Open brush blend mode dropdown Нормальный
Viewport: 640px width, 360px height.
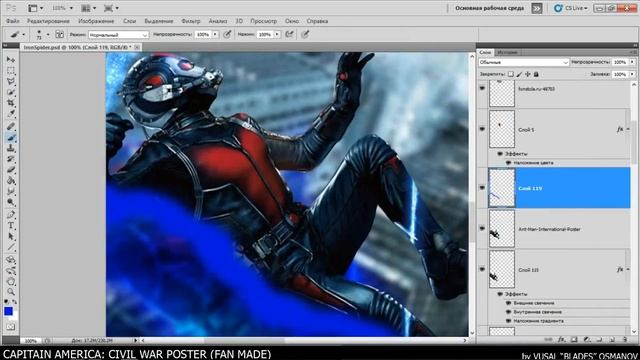point(118,35)
